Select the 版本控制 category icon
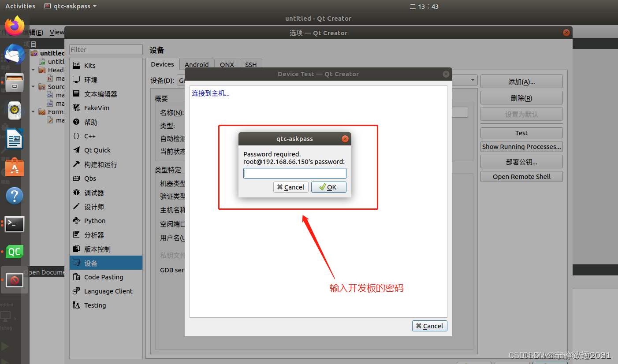618x364 pixels. click(76, 249)
